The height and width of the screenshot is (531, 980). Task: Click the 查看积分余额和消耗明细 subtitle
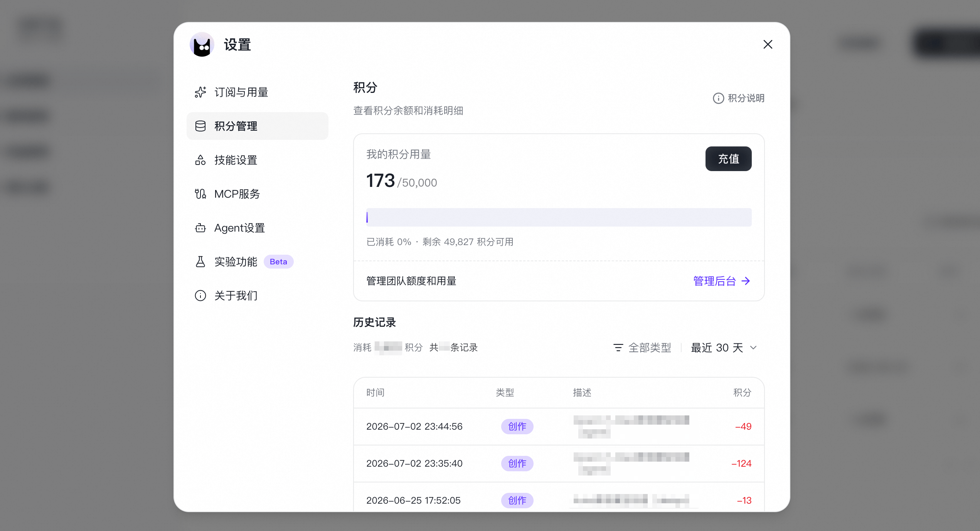(x=408, y=111)
